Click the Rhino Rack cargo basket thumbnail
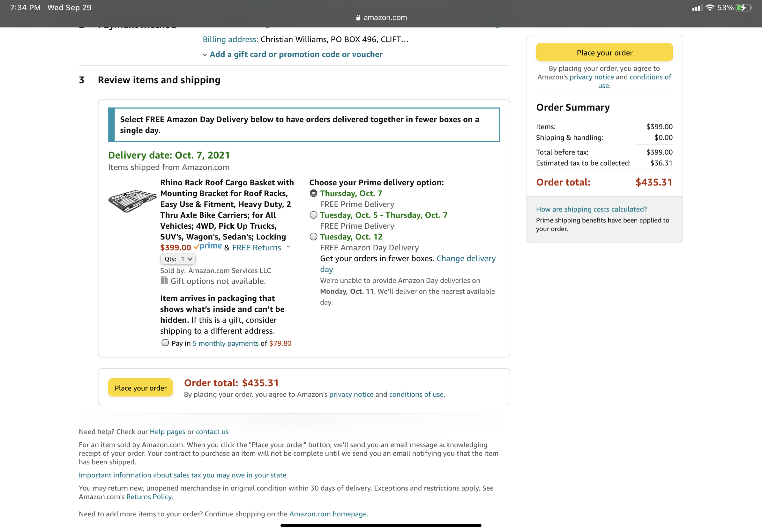762x532 pixels. [132, 201]
